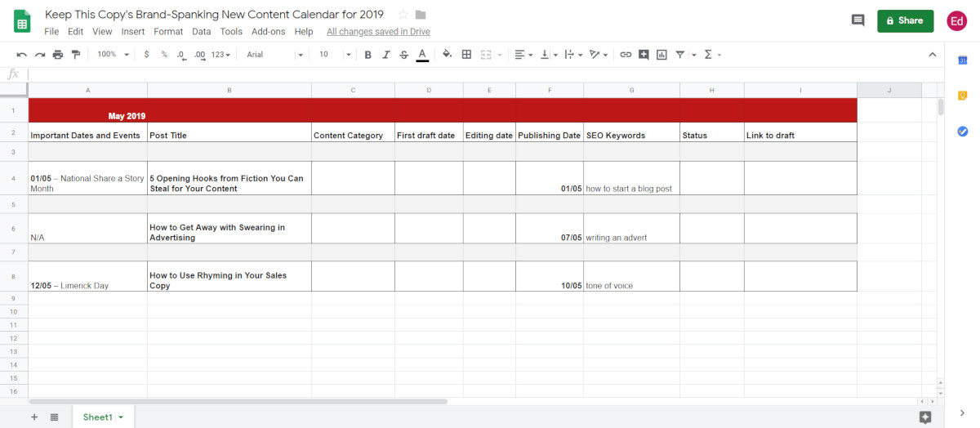Screen dimensions: 980x428
Task: Expand the merge cells options arrow
Action: pos(499,55)
